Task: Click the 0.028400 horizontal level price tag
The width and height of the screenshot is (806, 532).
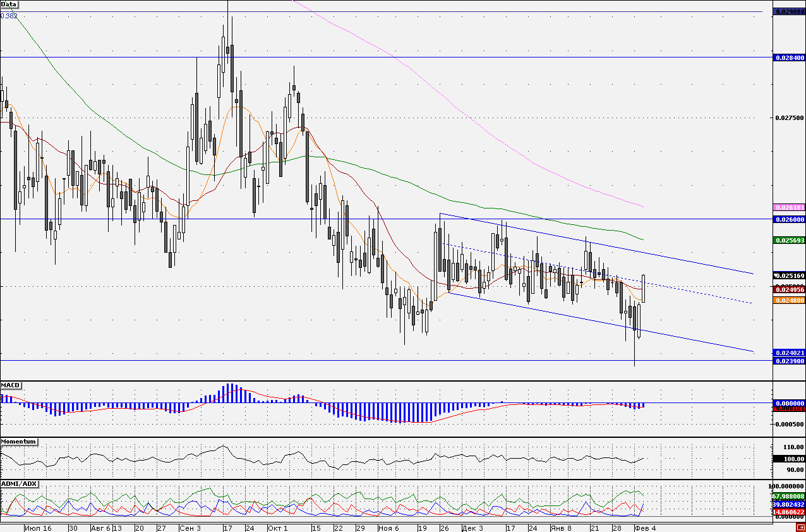Action: (x=789, y=57)
